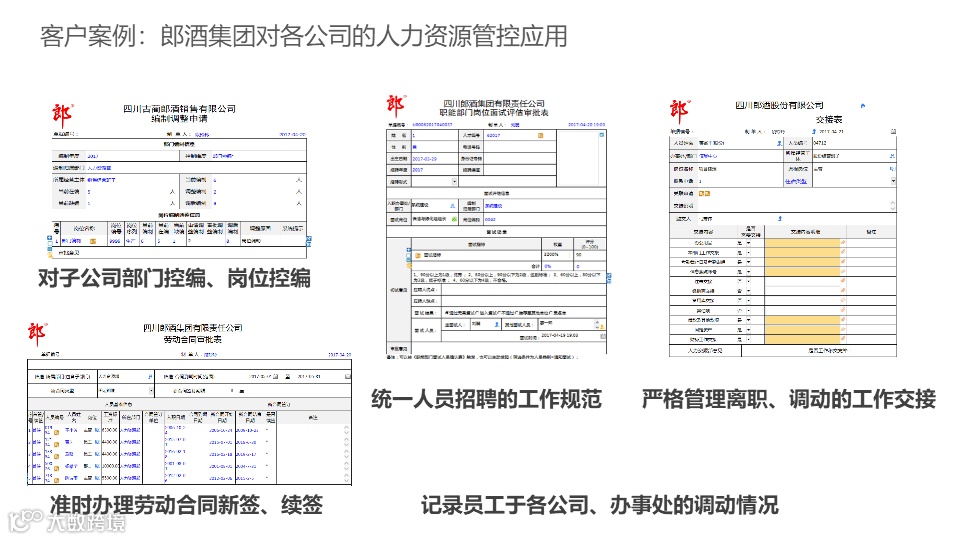Click the scroll stepper in the 交接表 remarks field
Image resolution: width=960 pixels, height=540 pixels.
[x=893, y=206]
